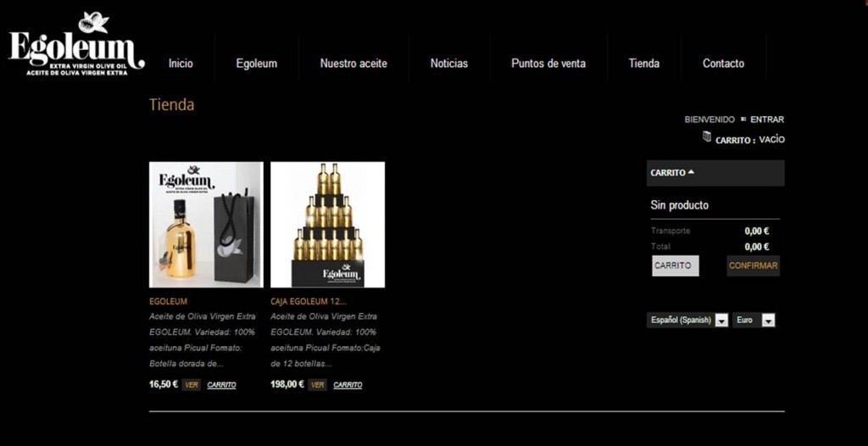Collapse the CARRITO panel arrow
Viewport: 868px width, 446px height.
691,172
